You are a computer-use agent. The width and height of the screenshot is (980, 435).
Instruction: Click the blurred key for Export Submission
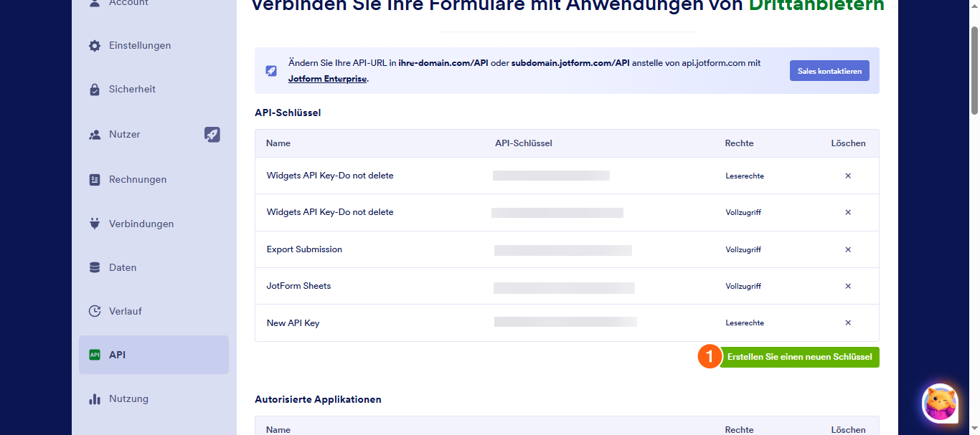tap(563, 250)
